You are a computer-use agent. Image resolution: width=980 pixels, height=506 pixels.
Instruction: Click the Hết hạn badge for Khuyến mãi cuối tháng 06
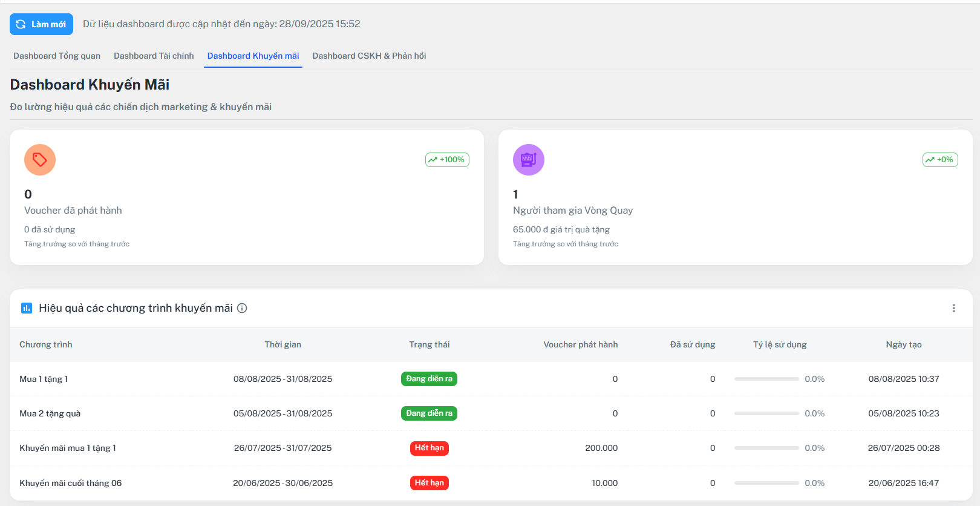click(x=429, y=483)
